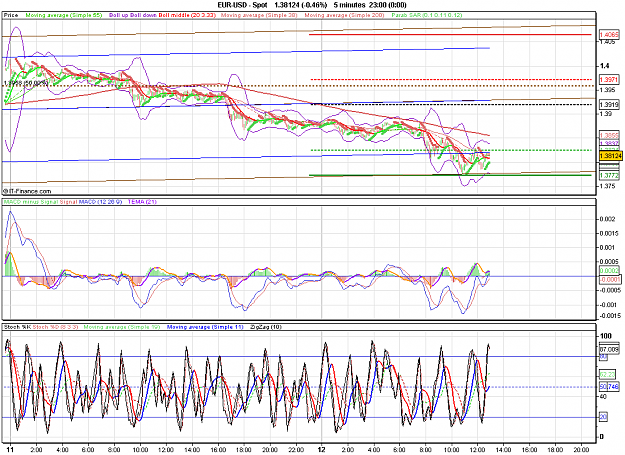Click the green 0.0002 MACD value tag
This screenshot has width=625, height=455.
609,271
